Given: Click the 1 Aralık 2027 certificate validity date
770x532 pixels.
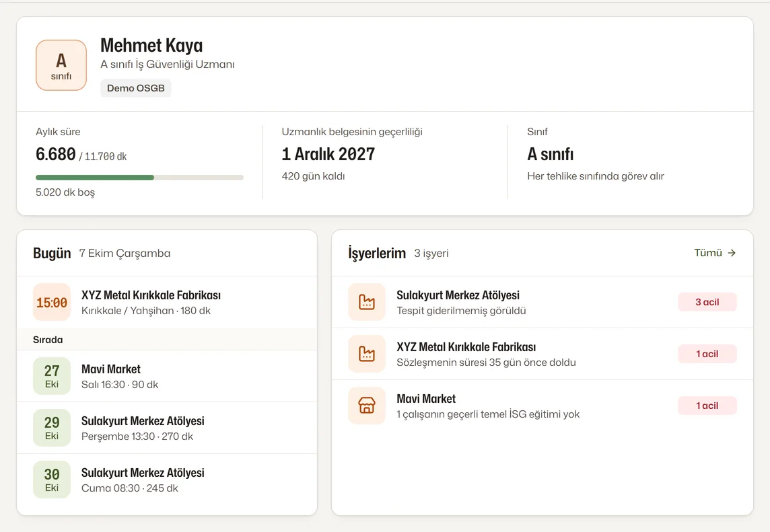Looking at the screenshot, I should (328, 154).
